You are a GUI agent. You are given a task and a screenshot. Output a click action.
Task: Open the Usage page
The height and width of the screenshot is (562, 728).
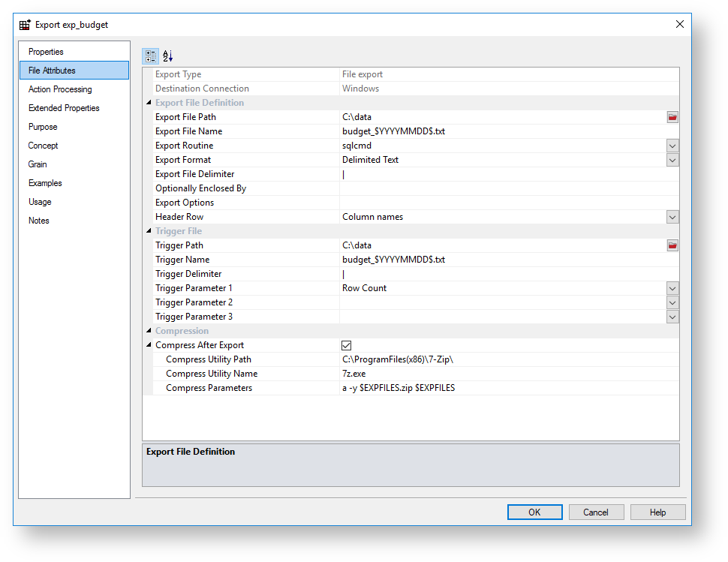click(74, 202)
